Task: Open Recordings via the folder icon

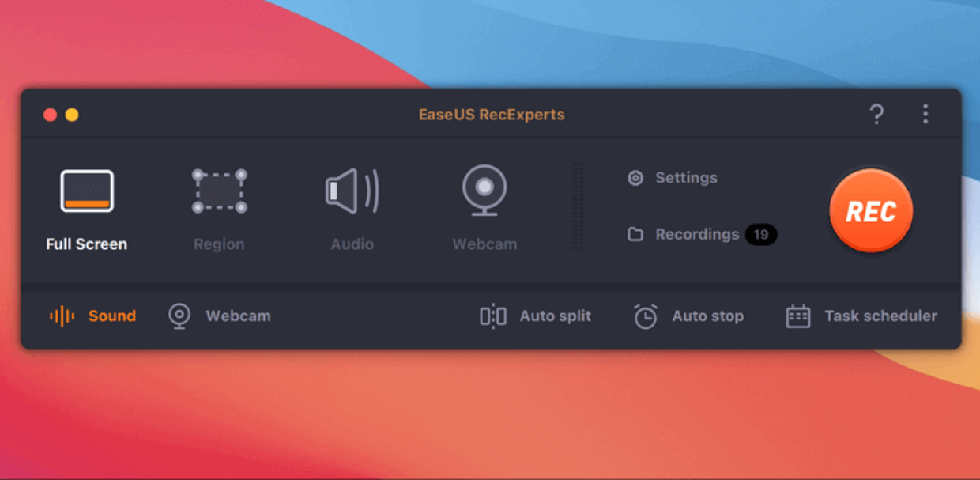Action: click(635, 235)
